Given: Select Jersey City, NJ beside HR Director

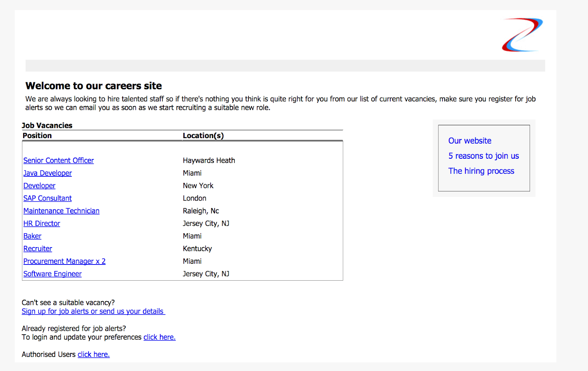Looking at the screenshot, I should [x=206, y=223].
